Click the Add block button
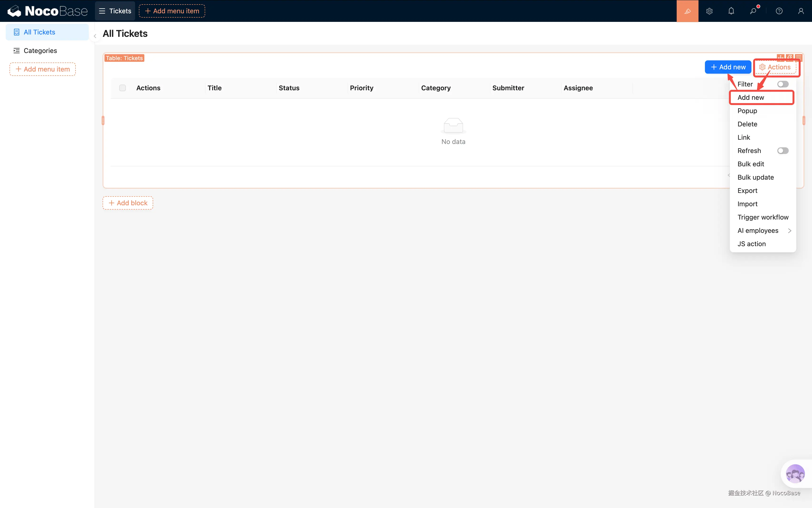The image size is (812, 508). tap(128, 203)
